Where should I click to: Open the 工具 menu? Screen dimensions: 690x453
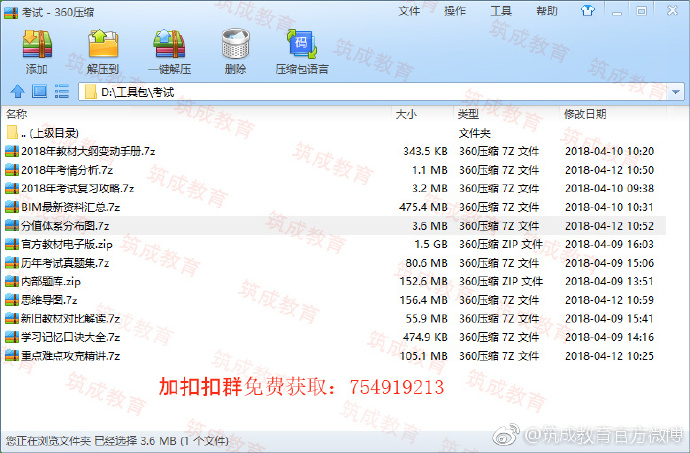[501, 11]
